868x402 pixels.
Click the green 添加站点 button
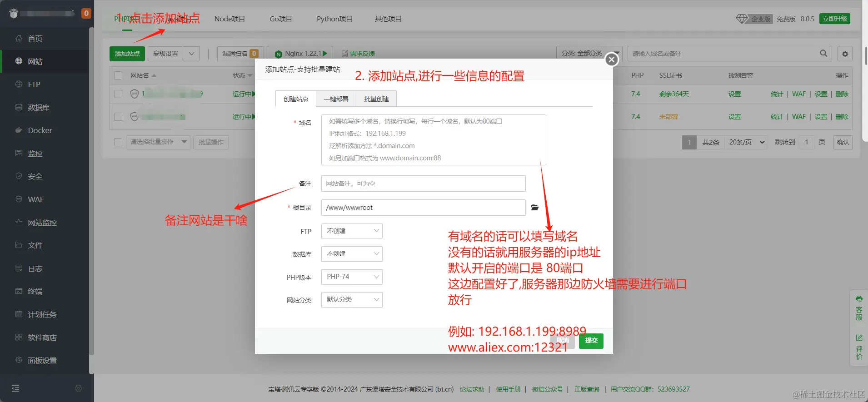tap(127, 54)
